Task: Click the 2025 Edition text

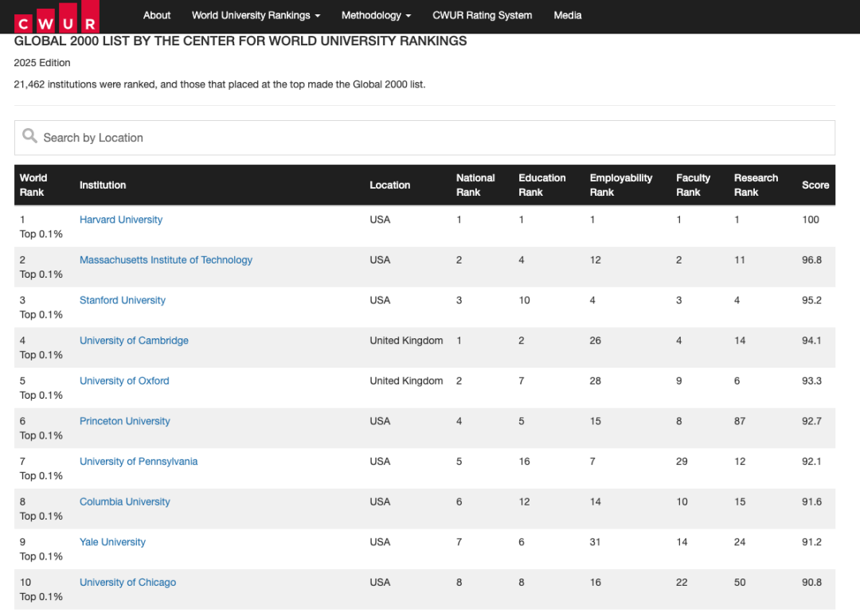Action: coord(42,63)
